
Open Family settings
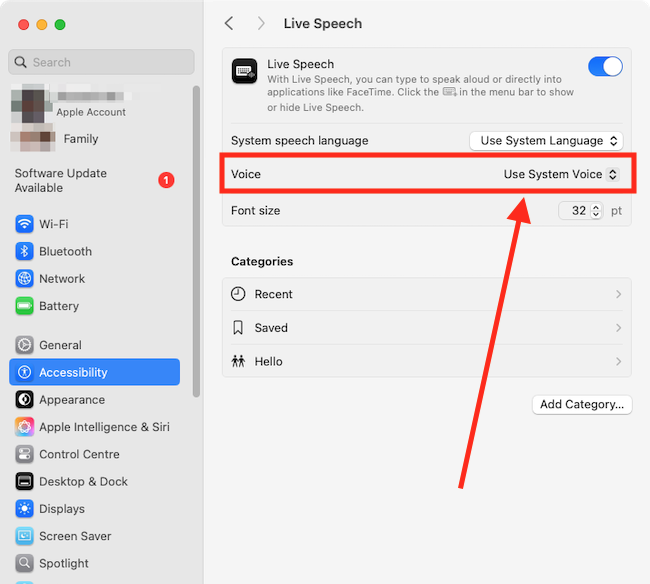(x=95, y=139)
